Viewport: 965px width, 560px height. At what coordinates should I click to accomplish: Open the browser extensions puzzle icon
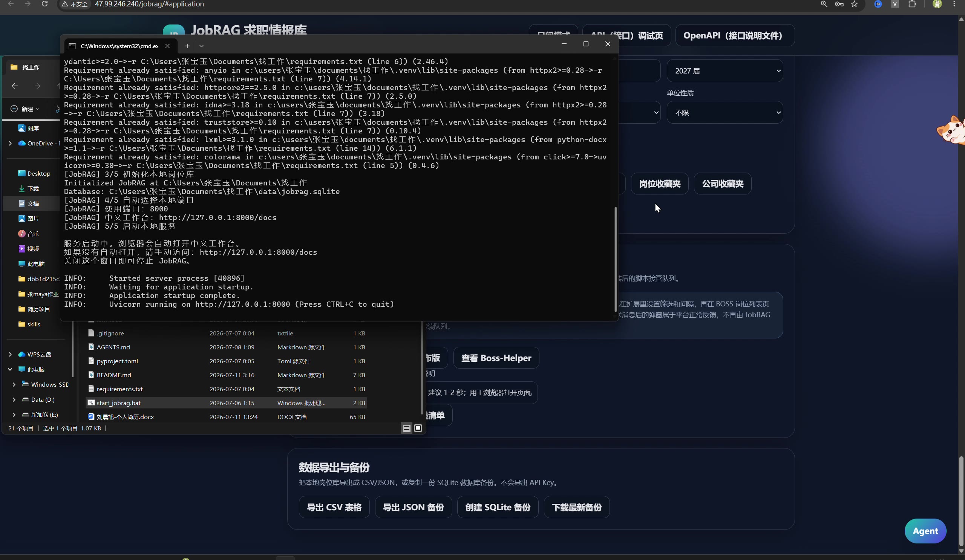point(913,4)
